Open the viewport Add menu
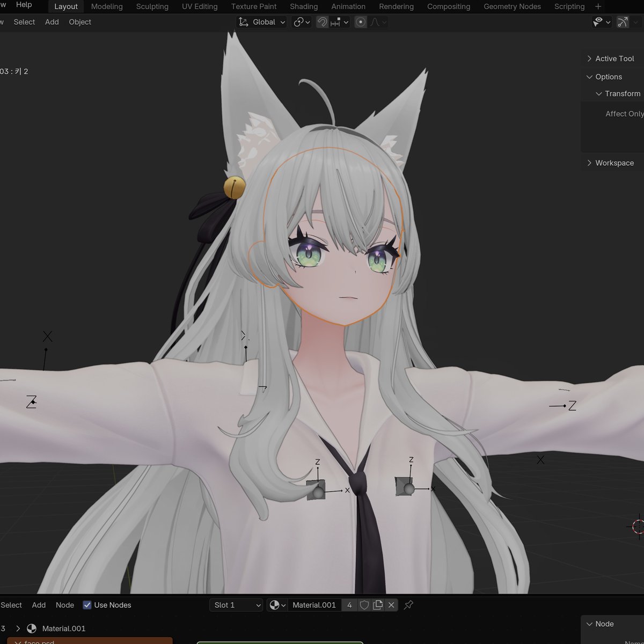Viewport: 644px width, 644px height. coord(52,22)
